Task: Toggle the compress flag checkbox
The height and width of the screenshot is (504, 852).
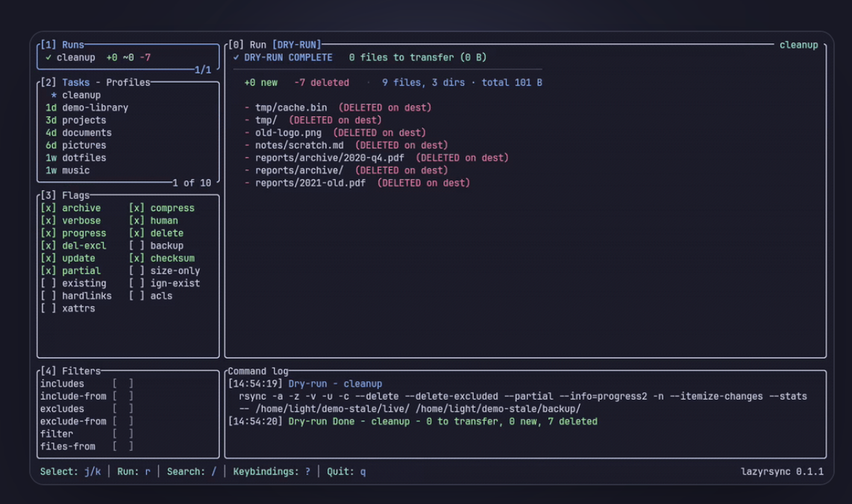Action: coord(137,208)
